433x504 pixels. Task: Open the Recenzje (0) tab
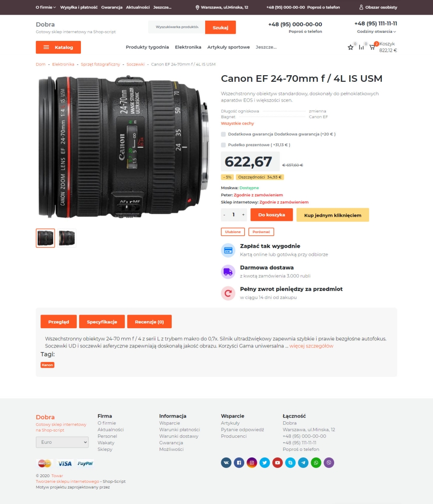[149, 322]
